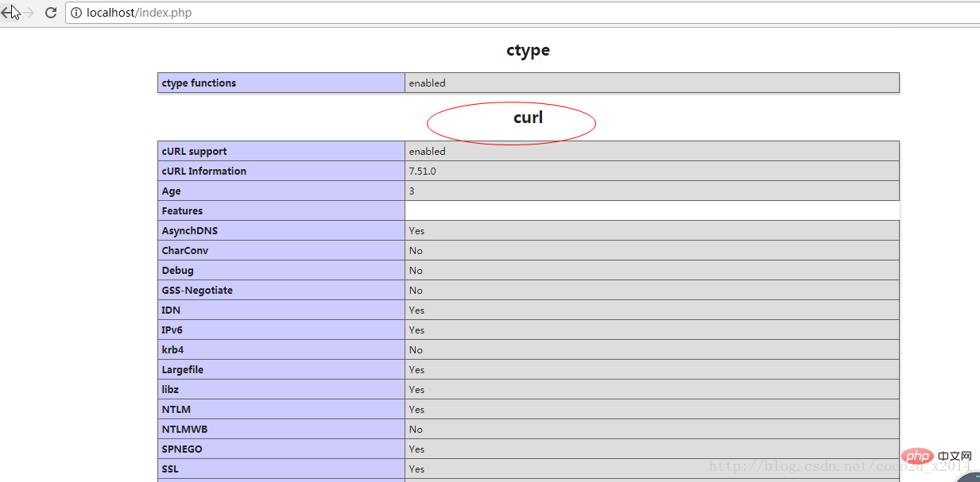Image resolution: width=980 pixels, height=482 pixels.
Task: Click 'enabled' value in ctype functions row
Action: pos(427,83)
